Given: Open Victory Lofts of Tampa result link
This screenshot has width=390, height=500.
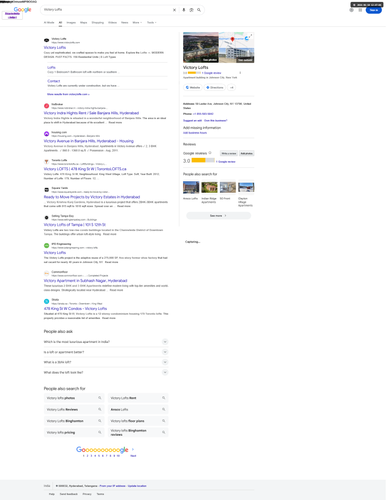Looking at the screenshot, I should 75,225.
